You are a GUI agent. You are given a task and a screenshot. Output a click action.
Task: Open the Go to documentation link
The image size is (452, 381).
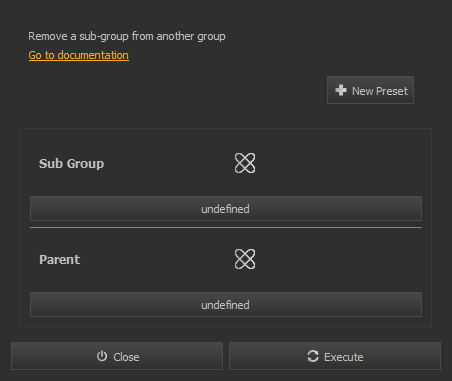point(79,55)
